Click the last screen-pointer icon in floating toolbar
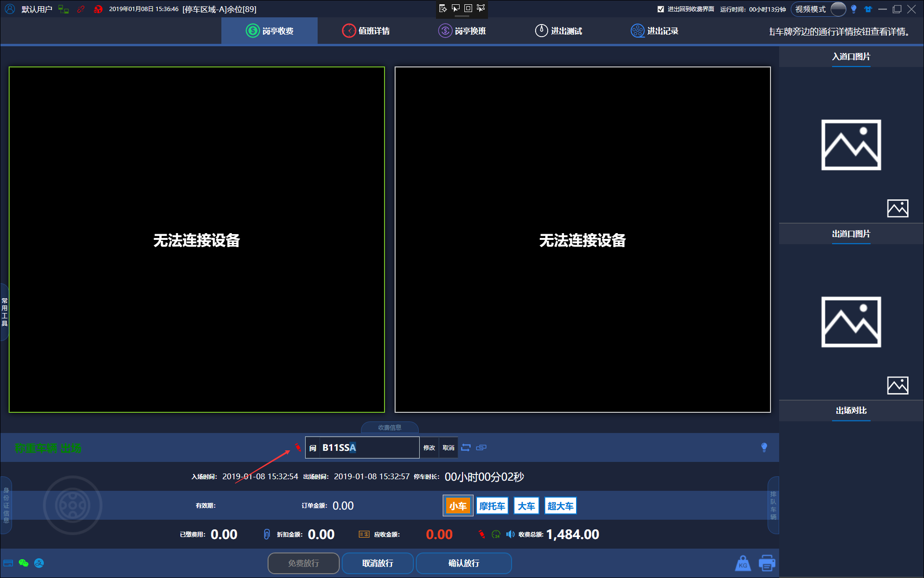The image size is (924, 578). pos(480,8)
